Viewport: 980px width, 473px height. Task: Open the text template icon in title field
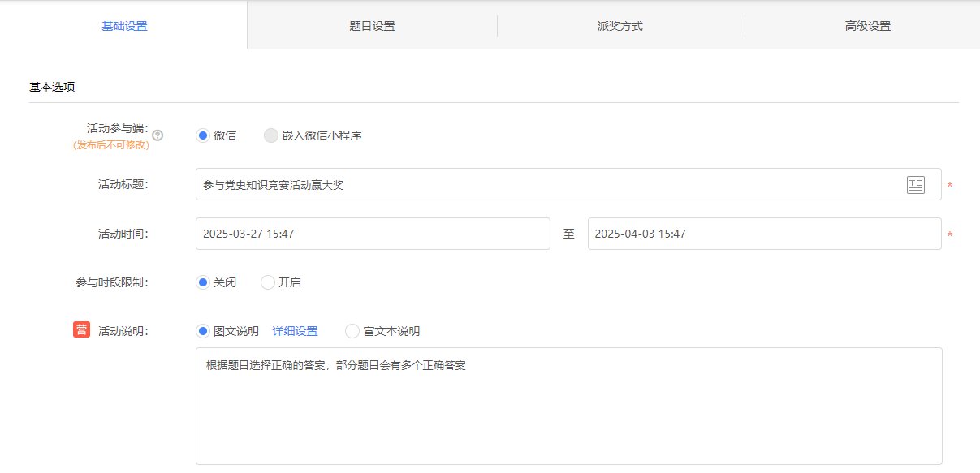(x=916, y=185)
